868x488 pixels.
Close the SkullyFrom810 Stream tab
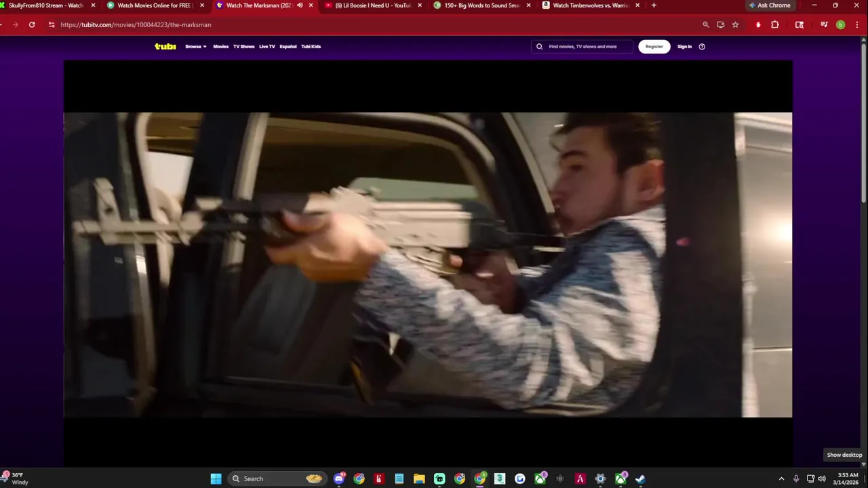pos(93,5)
